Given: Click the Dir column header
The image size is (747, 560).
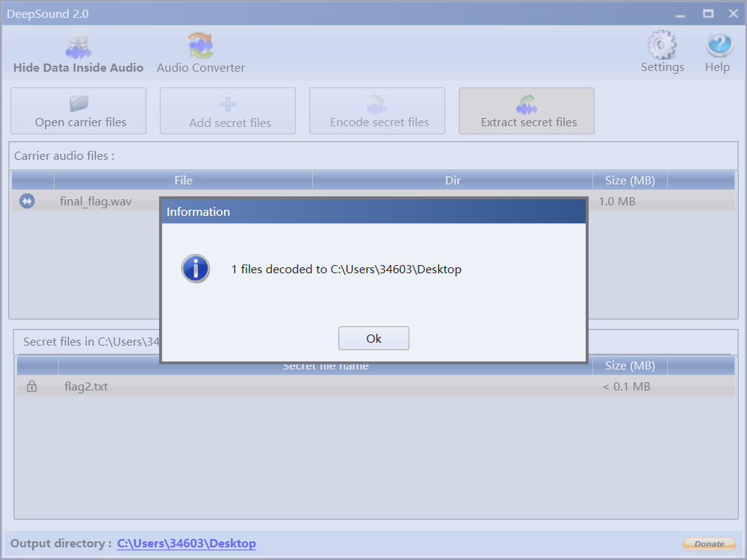Looking at the screenshot, I should click(453, 181).
